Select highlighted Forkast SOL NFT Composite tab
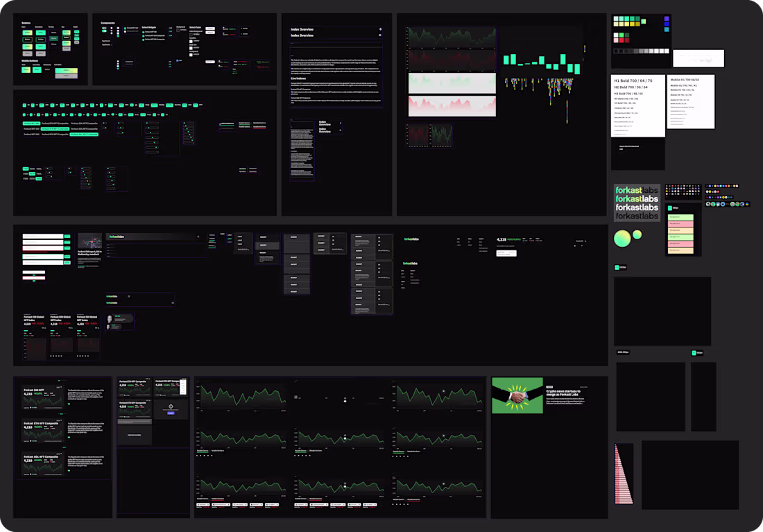 click(84, 135)
